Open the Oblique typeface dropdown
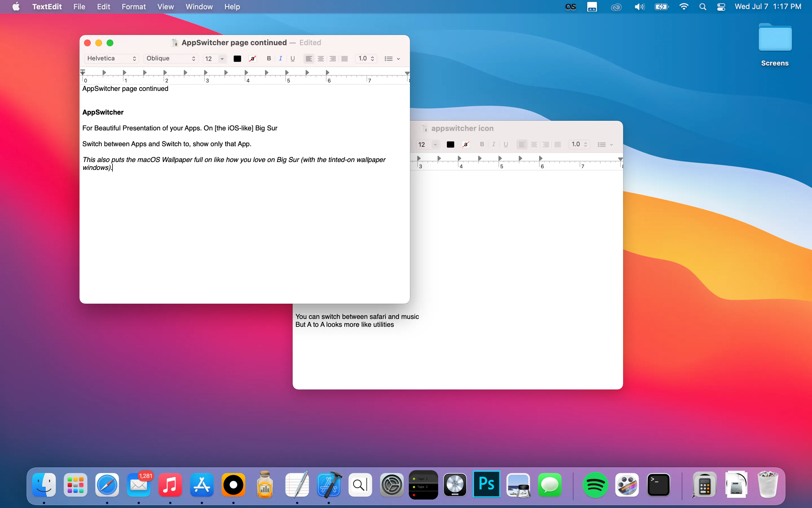This screenshot has height=508, width=812. (171, 58)
